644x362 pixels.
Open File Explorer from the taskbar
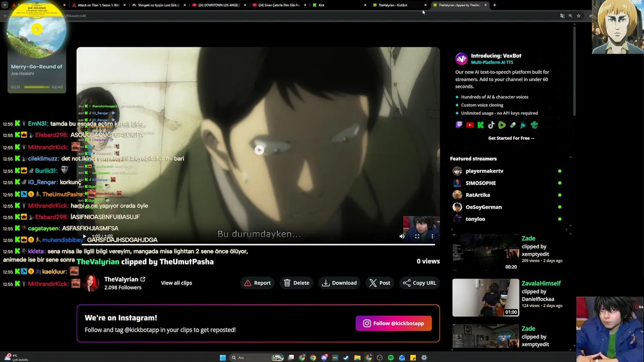[x=357, y=357]
